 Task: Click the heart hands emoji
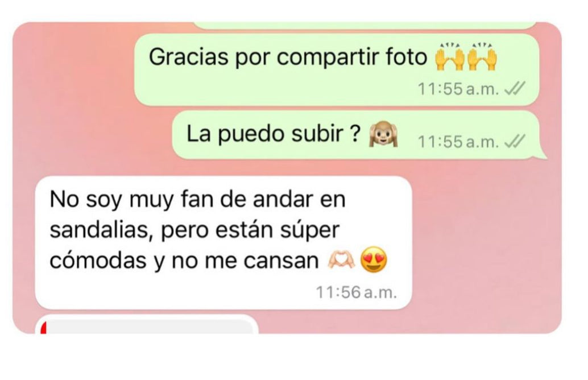pyautogui.click(x=341, y=260)
